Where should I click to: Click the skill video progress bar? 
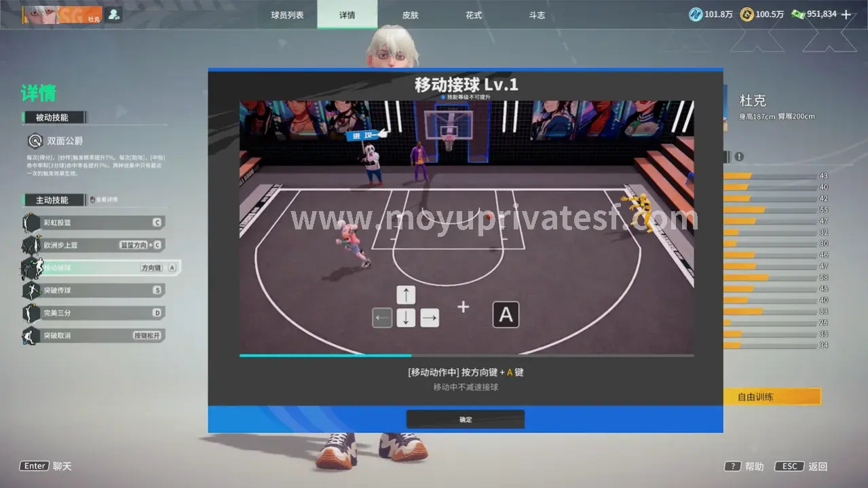point(466,355)
